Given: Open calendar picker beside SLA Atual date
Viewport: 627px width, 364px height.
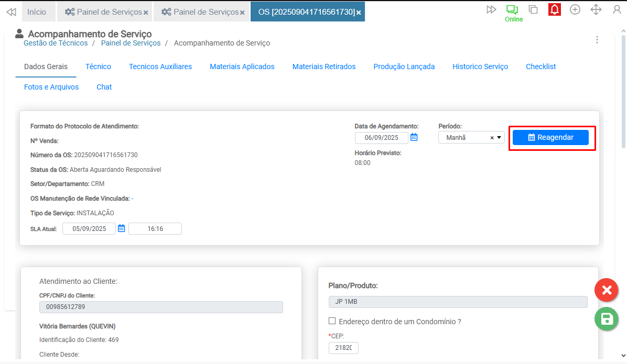Looking at the screenshot, I should 122,228.
